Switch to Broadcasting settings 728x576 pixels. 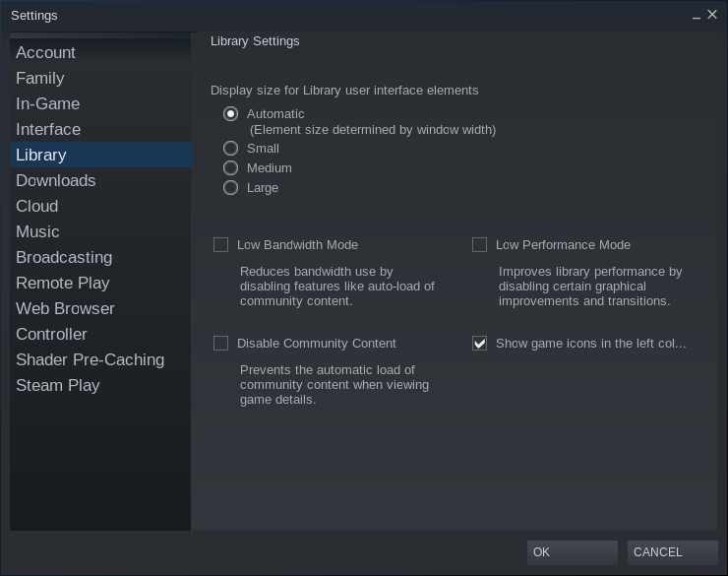point(100,257)
